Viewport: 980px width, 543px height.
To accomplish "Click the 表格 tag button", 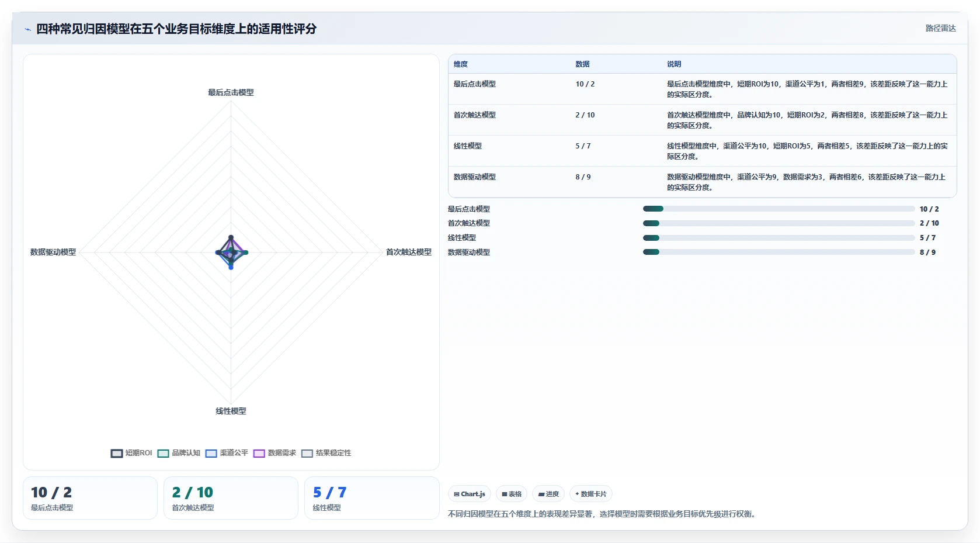I will coord(512,494).
